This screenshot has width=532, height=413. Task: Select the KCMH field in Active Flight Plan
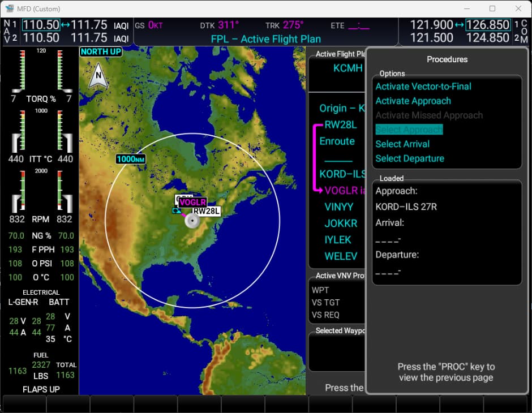coord(347,68)
